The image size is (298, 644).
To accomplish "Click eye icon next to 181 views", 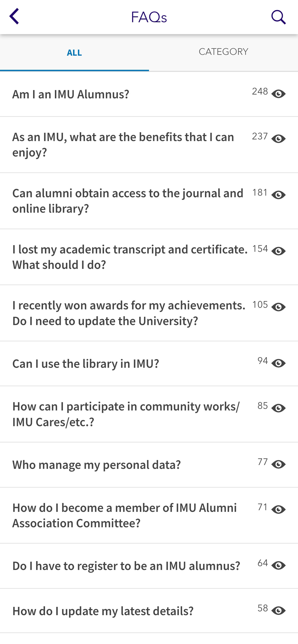I will tap(279, 195).
